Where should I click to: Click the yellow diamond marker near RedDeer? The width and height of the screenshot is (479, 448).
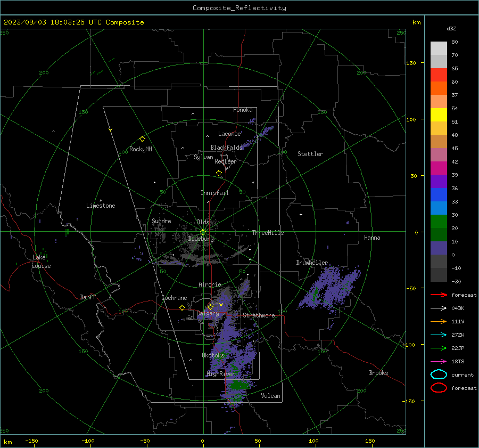coord(219,173)
